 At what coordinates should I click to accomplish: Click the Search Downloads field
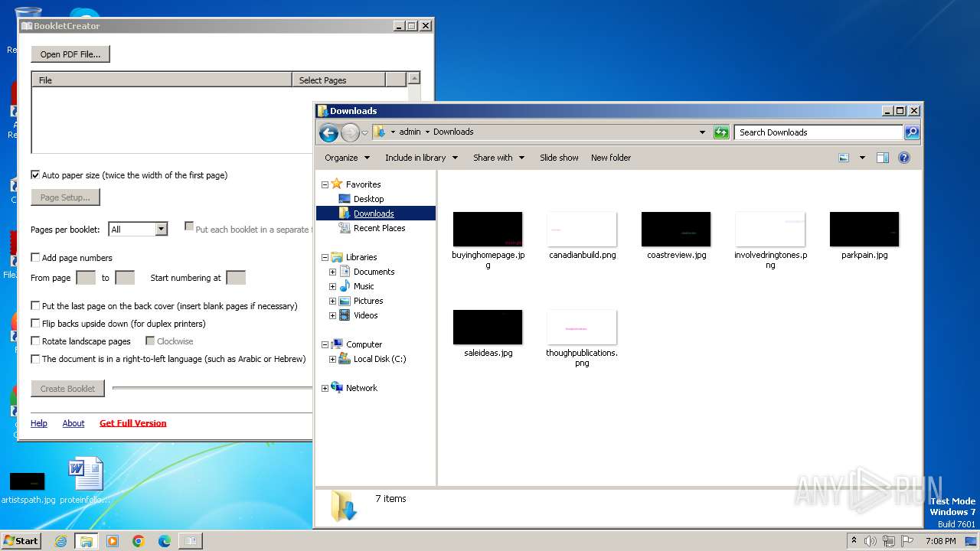coord(818,132)
